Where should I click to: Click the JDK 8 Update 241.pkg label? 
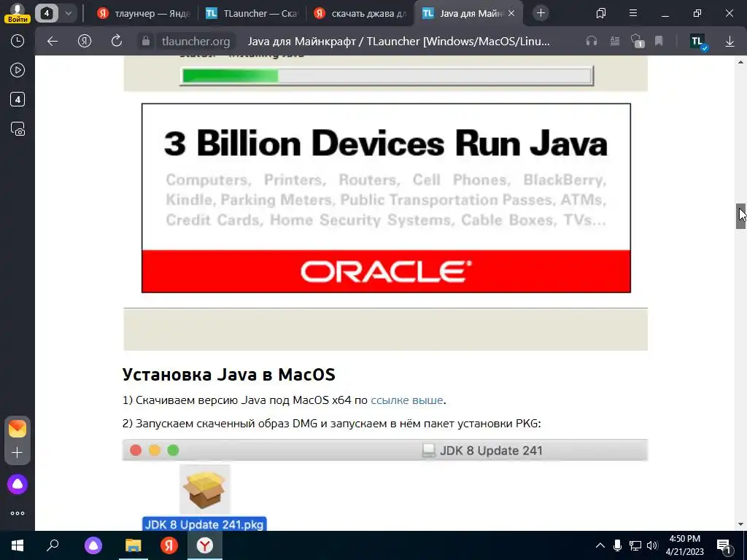[204, 524]
